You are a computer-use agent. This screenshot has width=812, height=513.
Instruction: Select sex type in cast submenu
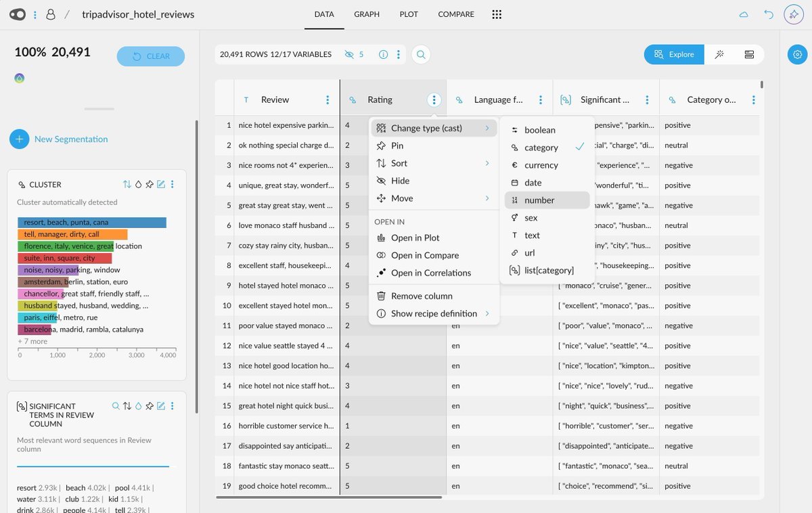(547, 218)
